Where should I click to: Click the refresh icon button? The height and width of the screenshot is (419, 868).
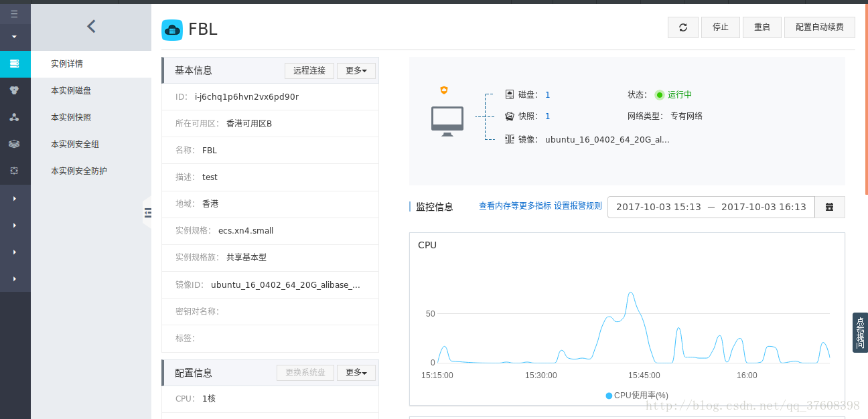pos(682,27)
